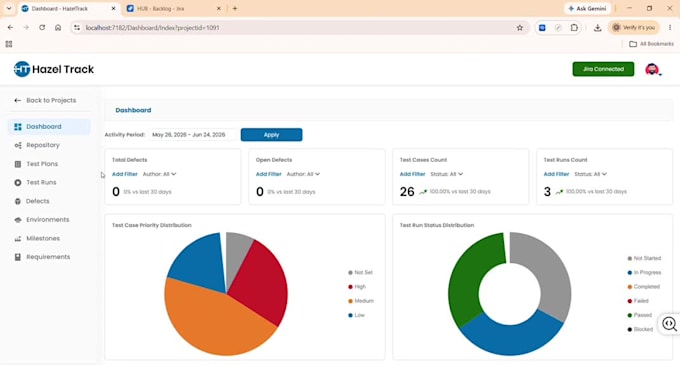Screen dimensions: 680x365
Task: Click the Milestones sidebar icon
Action: tap(18, 238)
